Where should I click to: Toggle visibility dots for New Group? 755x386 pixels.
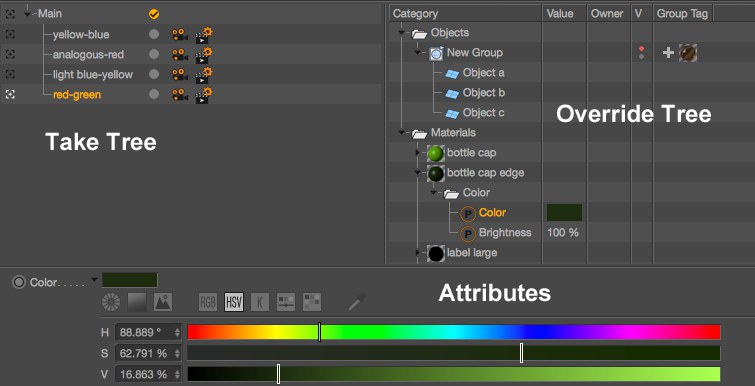coord(641,52)
